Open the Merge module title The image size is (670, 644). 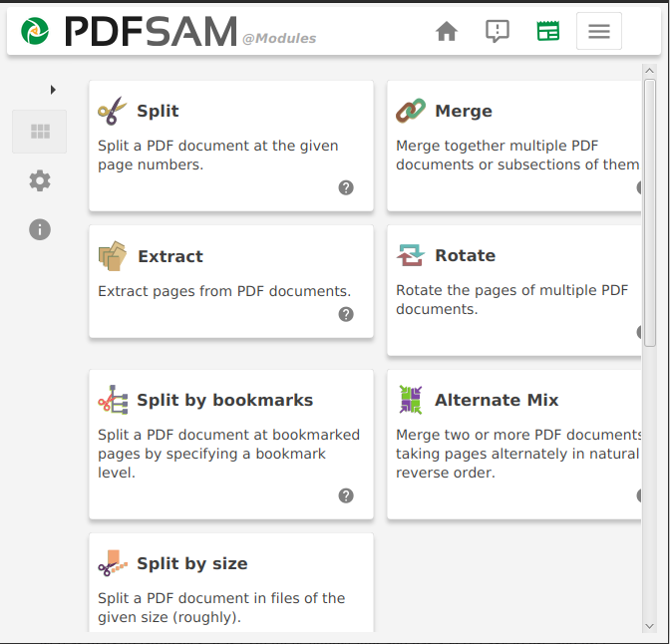(464, 111)
